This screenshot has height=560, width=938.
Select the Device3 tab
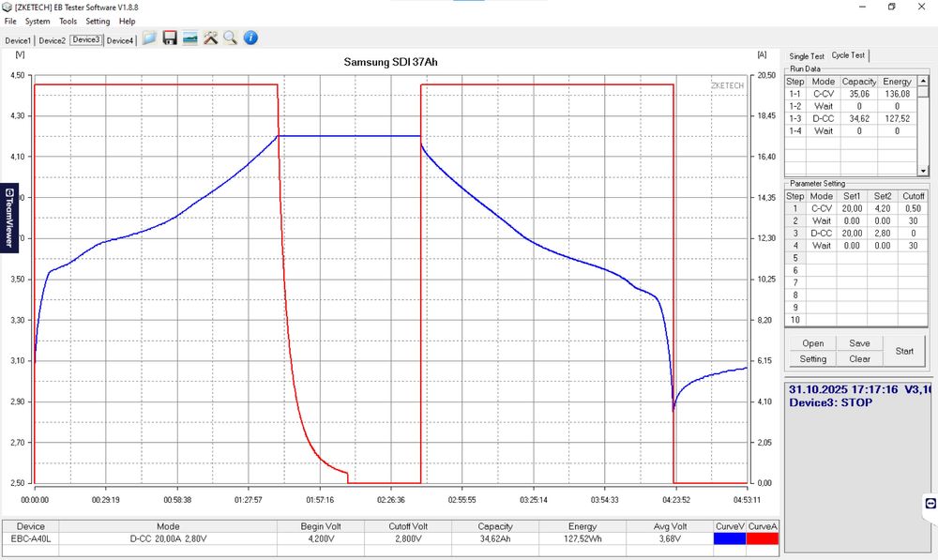coord(86,39)
